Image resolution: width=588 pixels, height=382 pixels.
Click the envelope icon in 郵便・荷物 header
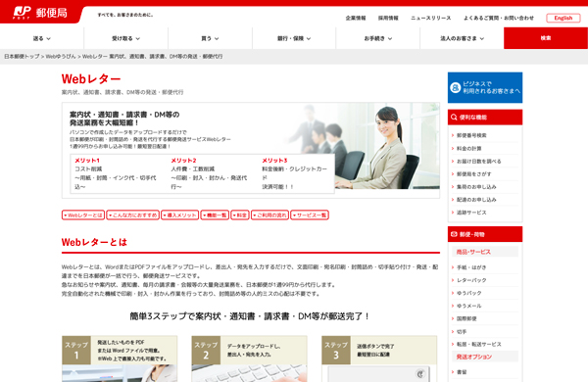click(x=454, y=234)
